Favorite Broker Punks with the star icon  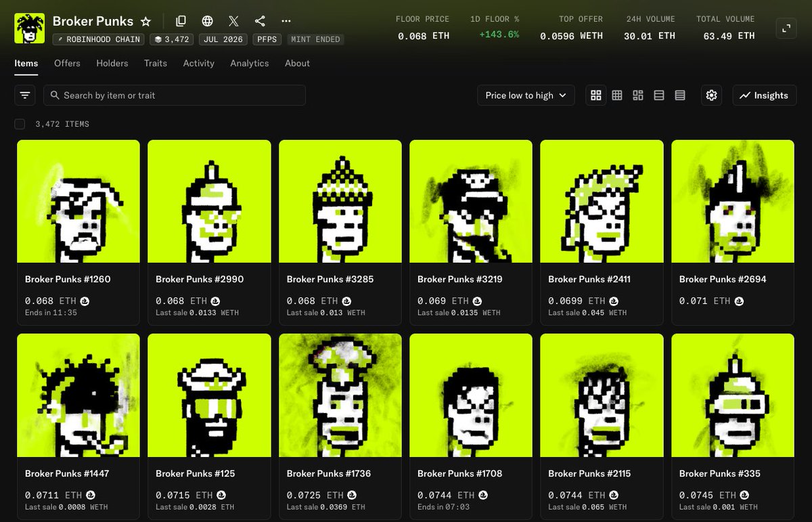(145, 22)
